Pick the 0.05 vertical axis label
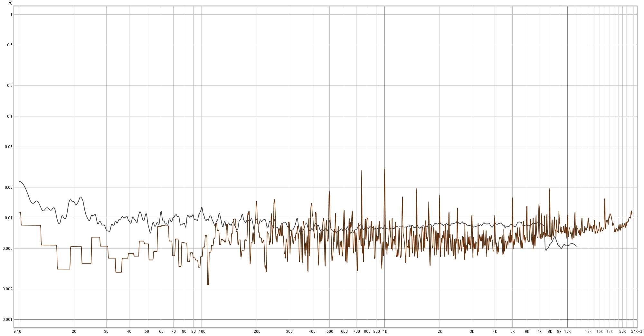 pos(9,147)
